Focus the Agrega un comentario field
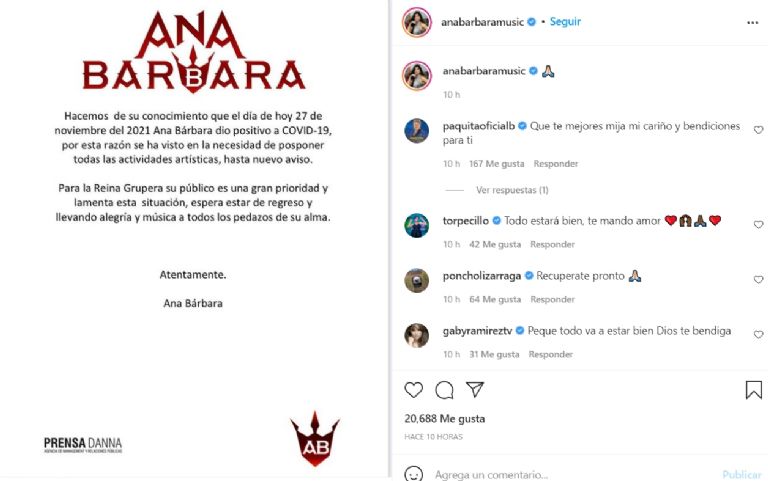768x481 pixels. click(x=491, y=475)
